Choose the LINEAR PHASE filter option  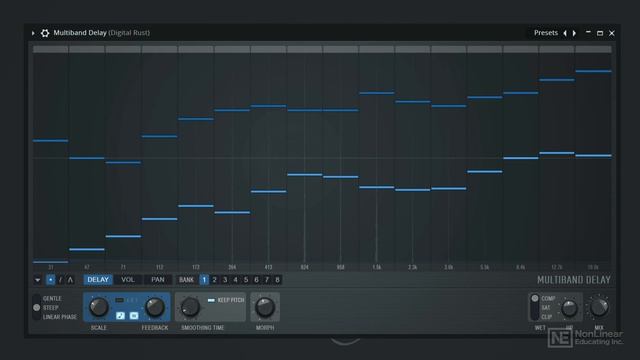[60, 317]
